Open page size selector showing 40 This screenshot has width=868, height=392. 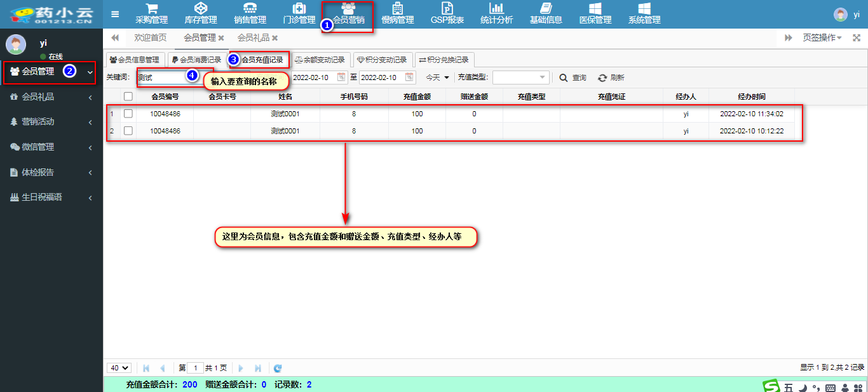119,368
